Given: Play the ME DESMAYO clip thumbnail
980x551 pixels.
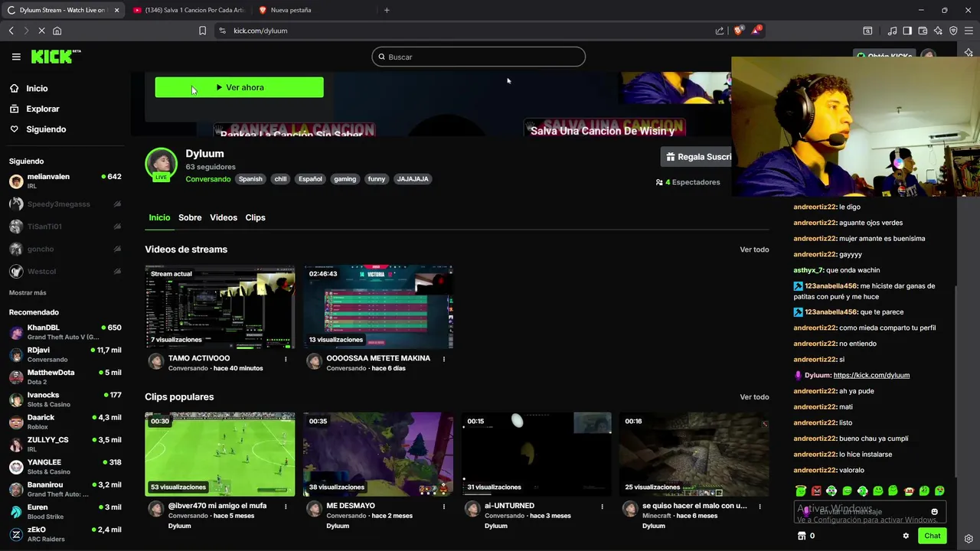Looking at the screenshot, I should pyautogui.click(x=377, y=455).
